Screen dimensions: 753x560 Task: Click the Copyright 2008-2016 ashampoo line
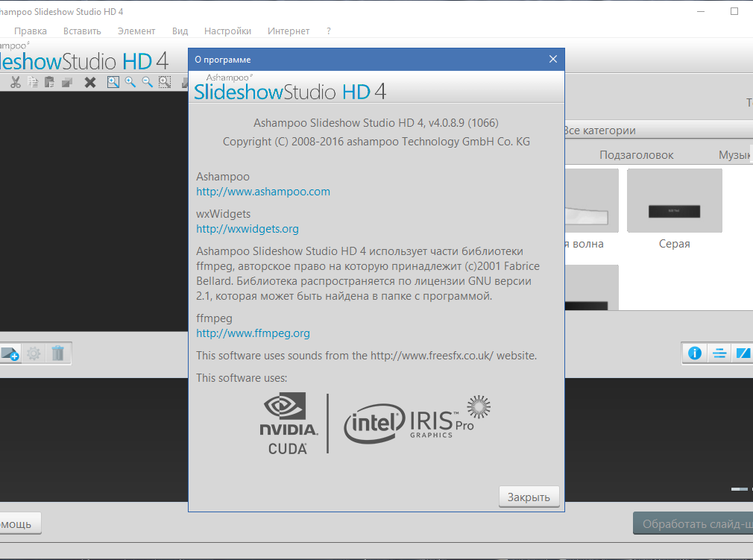point(376,142)
